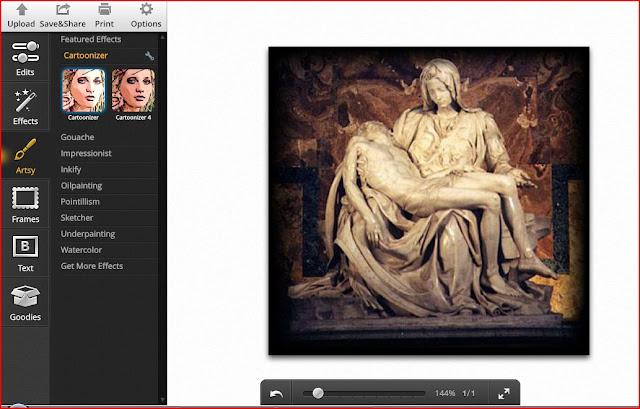
Task: Expand the Underpainting effect
Action: click(x=88, y=234)
